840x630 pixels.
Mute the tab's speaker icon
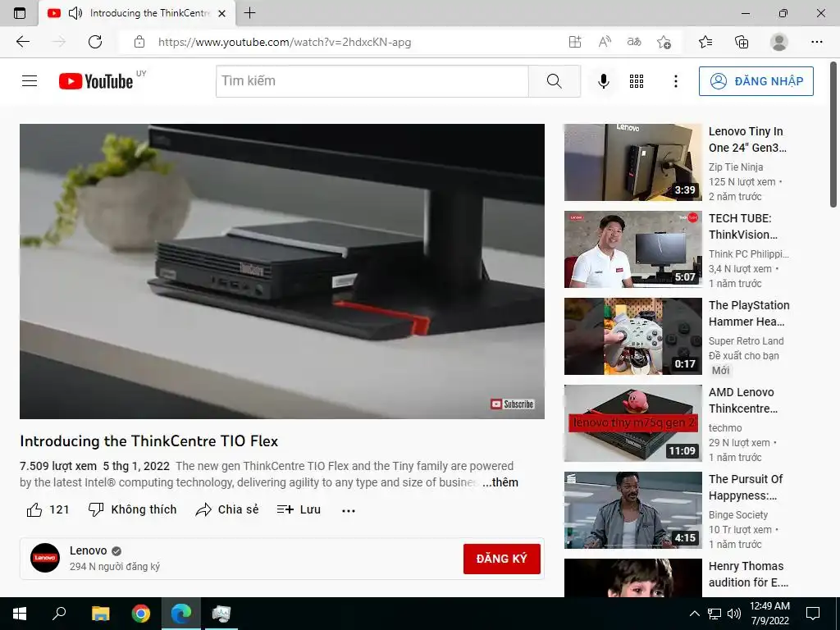[75, 13]
